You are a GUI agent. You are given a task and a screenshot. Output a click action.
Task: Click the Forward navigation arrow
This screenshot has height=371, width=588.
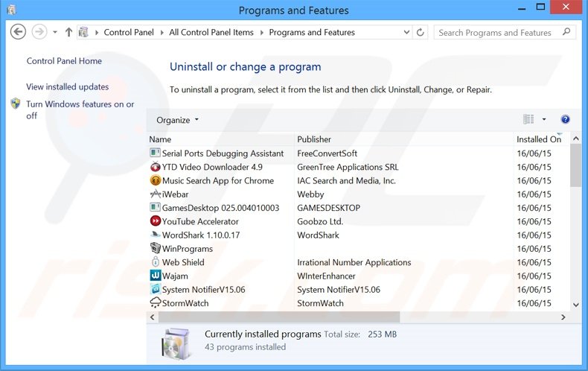coord(39,32)
